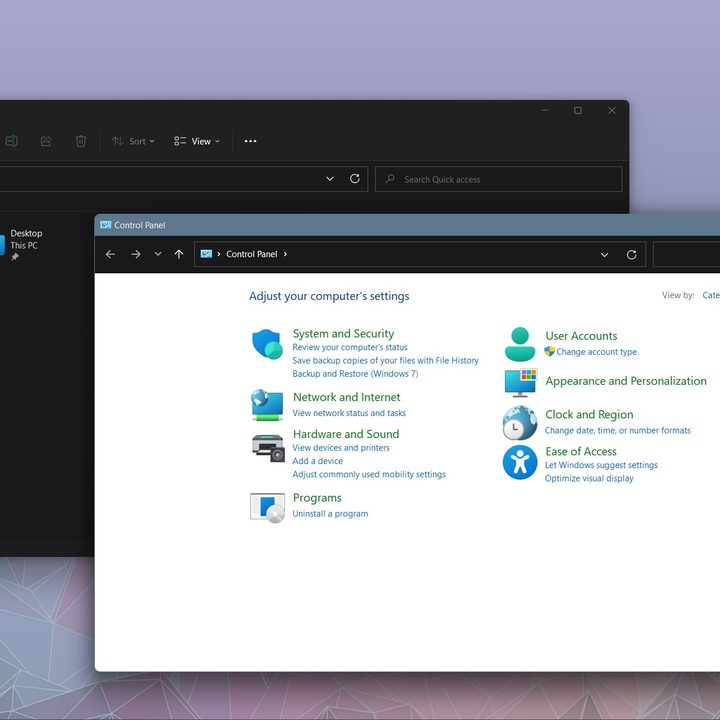Open Clock and Region category
The image size is (720, 720).
(x=589, y=414)
